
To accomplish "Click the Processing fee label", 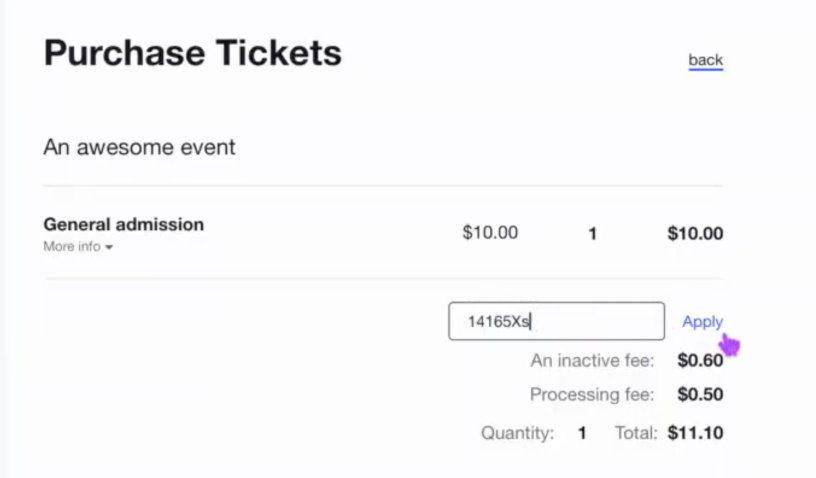I will pos(592,394).
